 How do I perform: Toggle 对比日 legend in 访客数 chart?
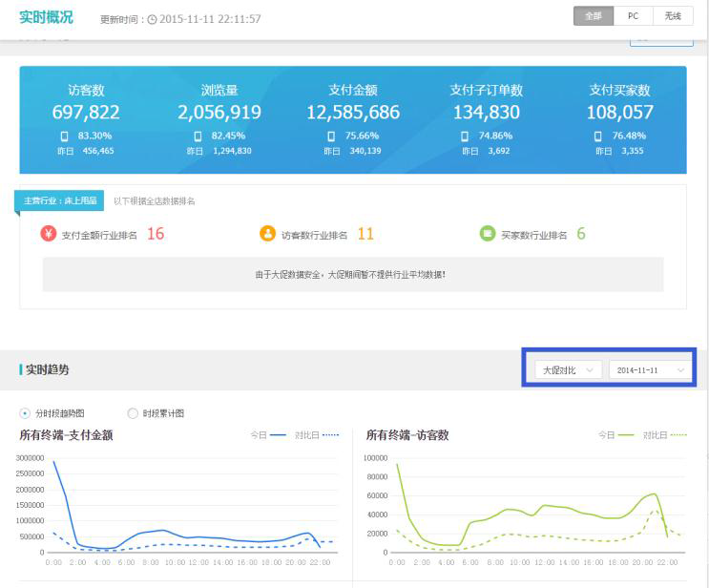(664, 434)
